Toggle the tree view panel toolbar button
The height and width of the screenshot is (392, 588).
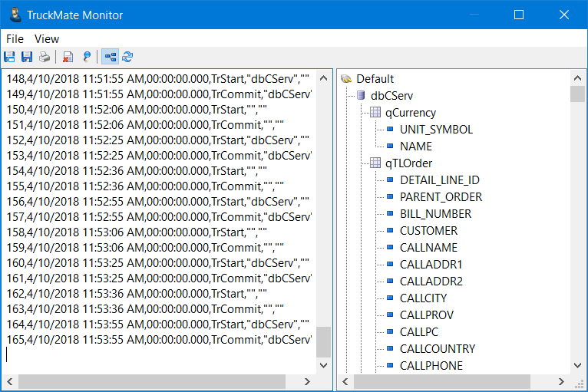tap(110, 57)
